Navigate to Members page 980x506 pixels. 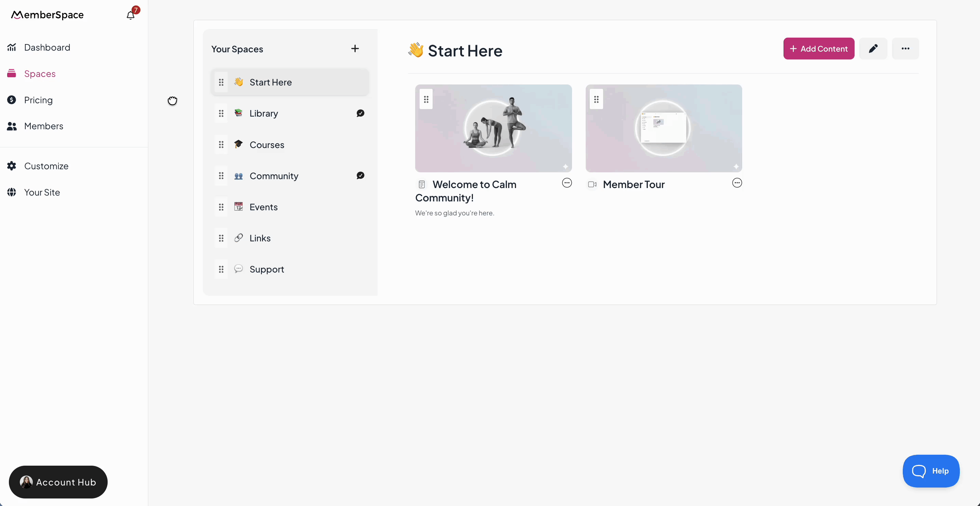coord(43,126)
